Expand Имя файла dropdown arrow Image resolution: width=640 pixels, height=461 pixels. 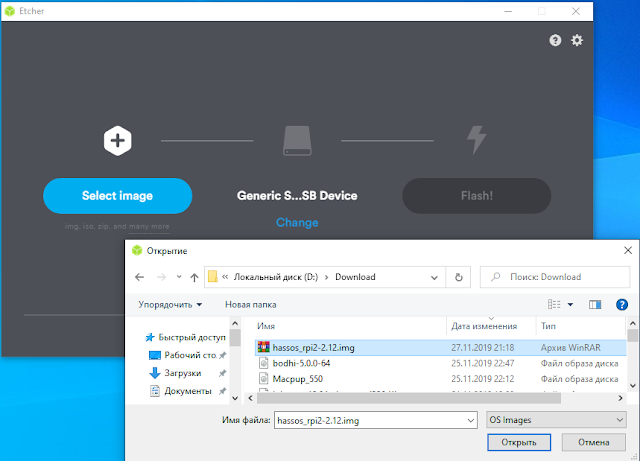(471, 420)
